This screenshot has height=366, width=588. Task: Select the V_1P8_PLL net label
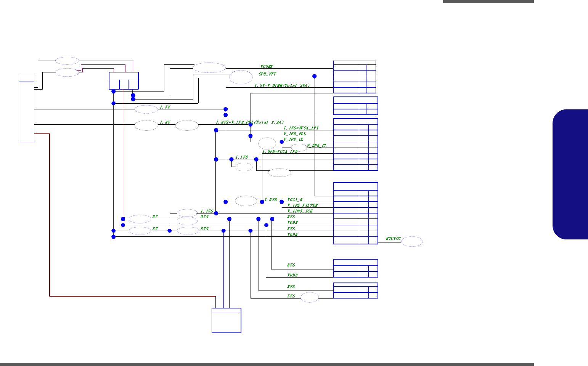pos(294,134)
